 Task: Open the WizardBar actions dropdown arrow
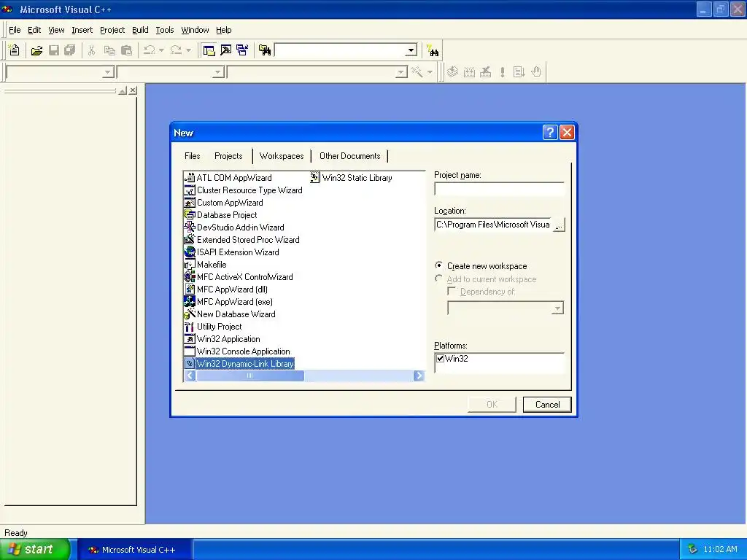pos(430,72)
